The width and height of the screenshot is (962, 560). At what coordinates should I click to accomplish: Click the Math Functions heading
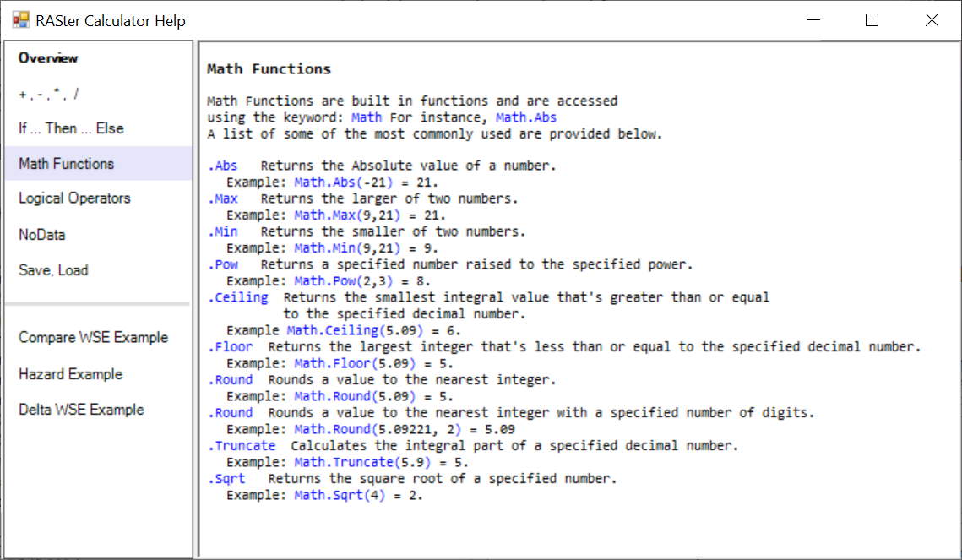click(x=269, y=68)
